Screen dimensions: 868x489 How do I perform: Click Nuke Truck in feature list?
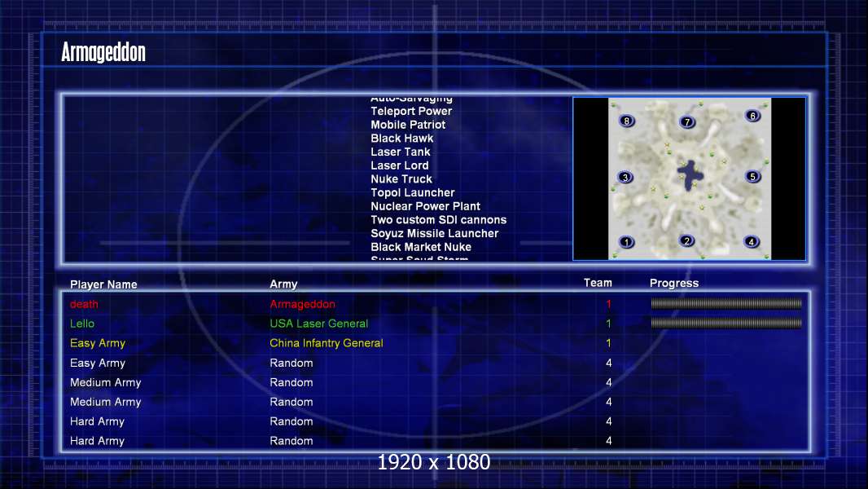(x=401, y=179)
